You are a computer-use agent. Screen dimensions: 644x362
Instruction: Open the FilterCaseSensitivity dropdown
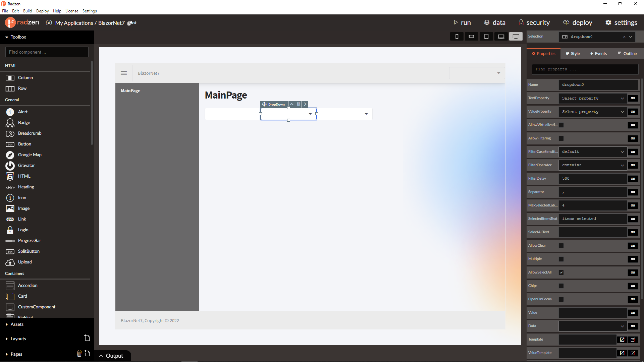click(592, 152)
